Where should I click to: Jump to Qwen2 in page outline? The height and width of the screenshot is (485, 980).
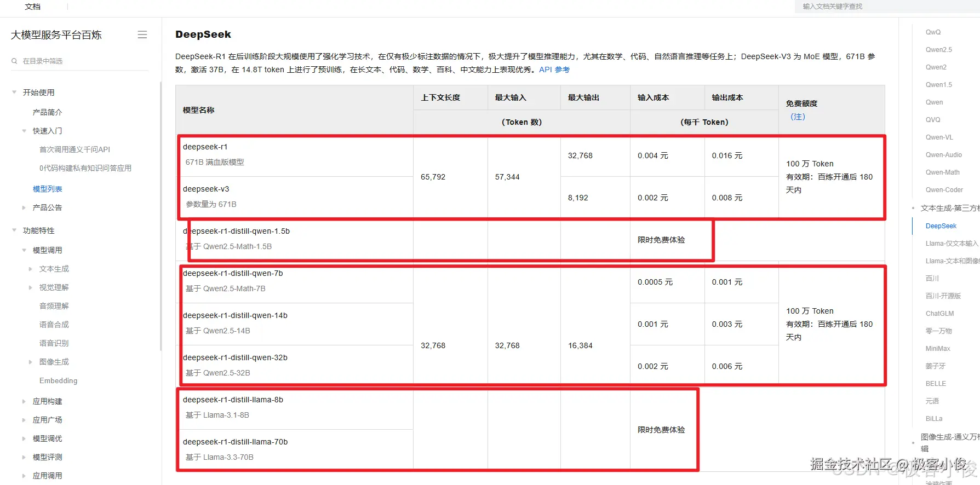pyautogui.click(x=936, y=67)
